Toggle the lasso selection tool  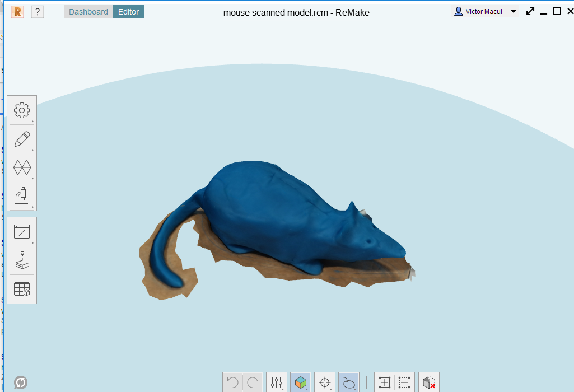(349, 382)
